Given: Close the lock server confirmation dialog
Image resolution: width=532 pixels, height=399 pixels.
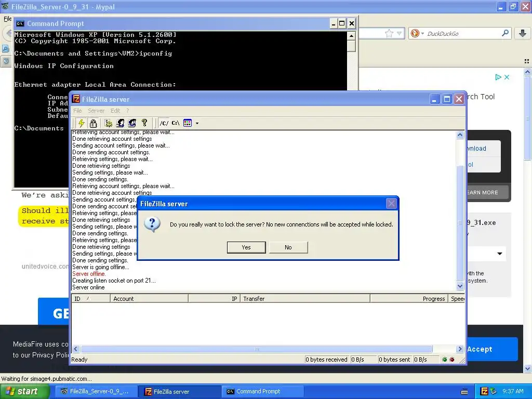Looking at the screenshot, I should [391, 204].
